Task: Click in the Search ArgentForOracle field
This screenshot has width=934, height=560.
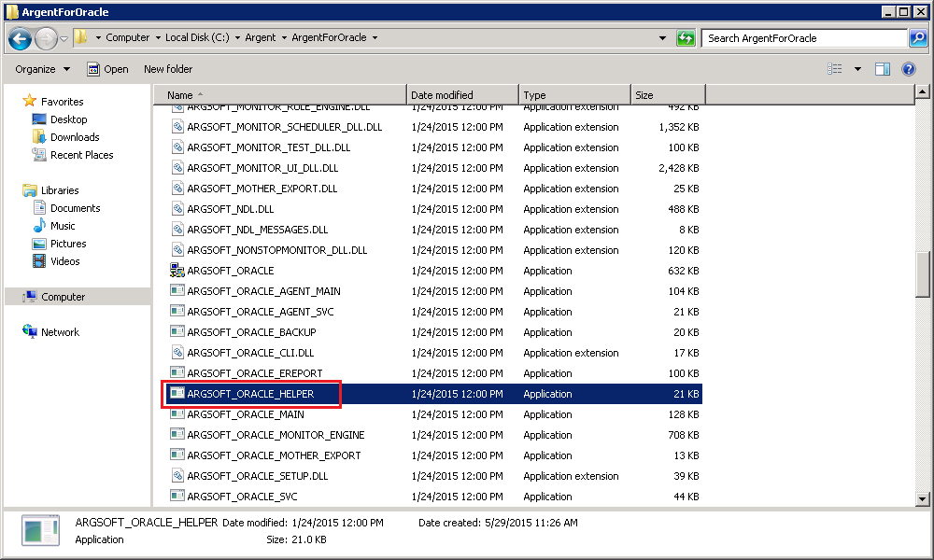Action: click(x=804, y=38)
